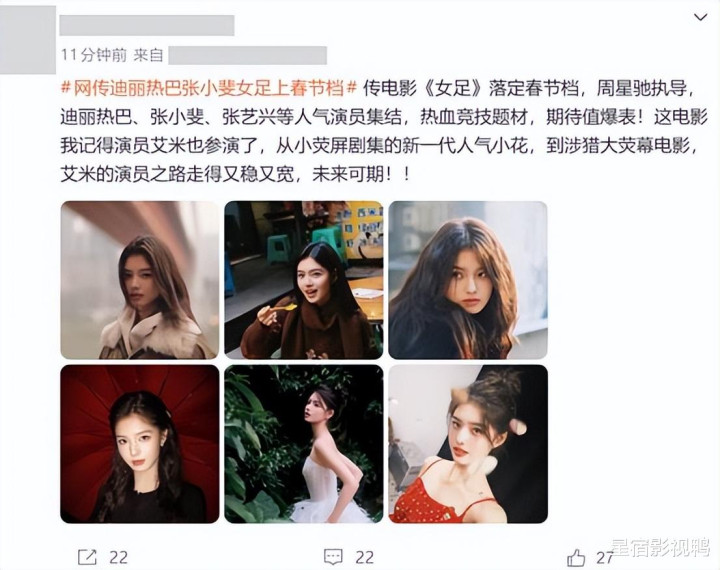Screen dimensions: 720x570
Task: Open the hashtag topic about 女足上春节档
Action: point(209,88)
